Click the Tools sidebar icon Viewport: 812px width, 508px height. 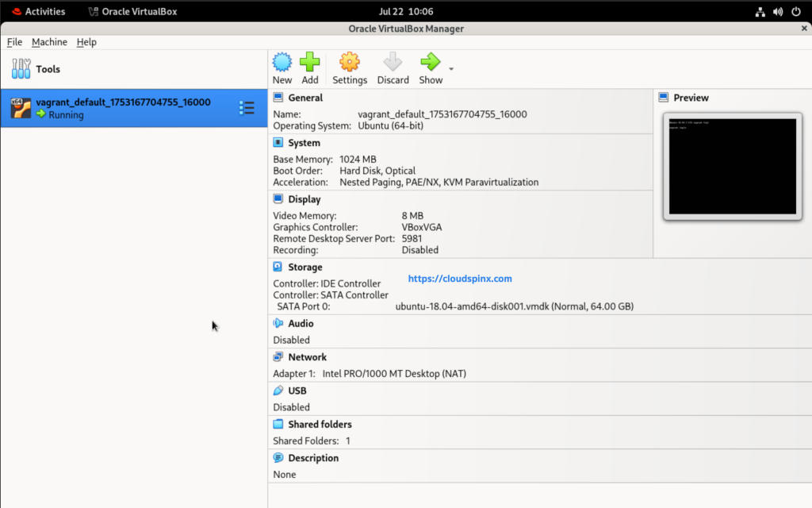pos(21,69)
